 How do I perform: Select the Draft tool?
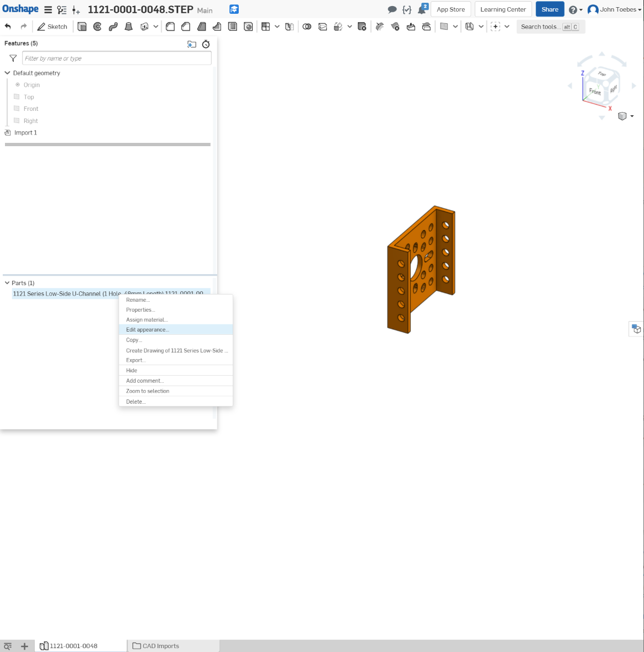pos(202,26)
